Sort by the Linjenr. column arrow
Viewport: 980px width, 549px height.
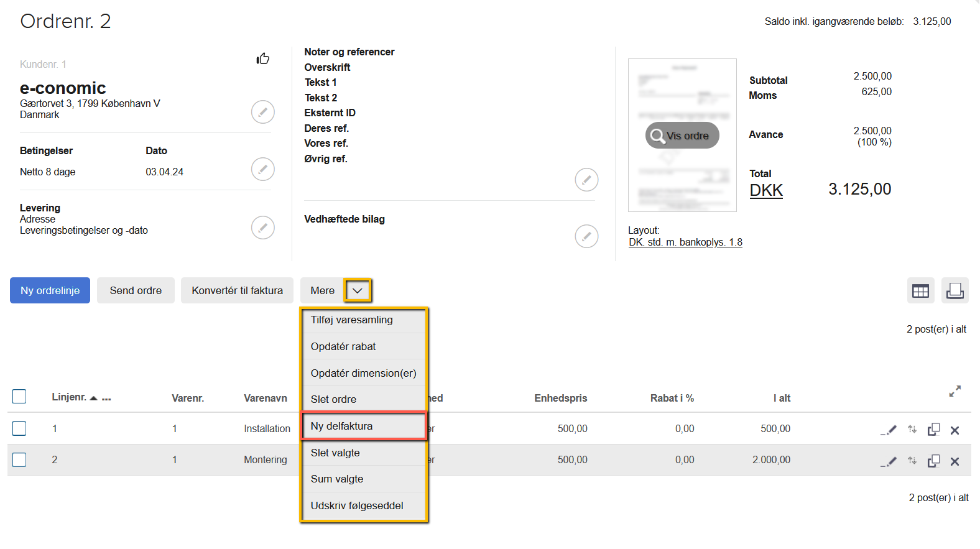click(x=93, y=398)
